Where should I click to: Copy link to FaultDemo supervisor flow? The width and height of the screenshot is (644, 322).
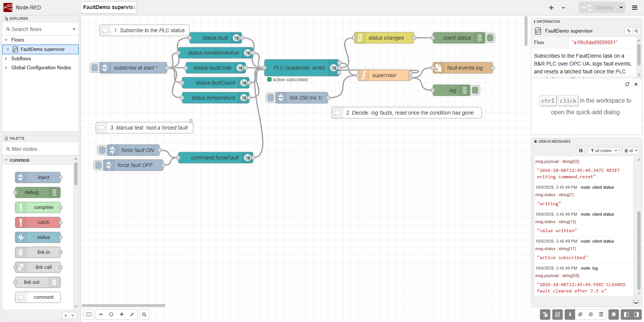click(629, 31)
